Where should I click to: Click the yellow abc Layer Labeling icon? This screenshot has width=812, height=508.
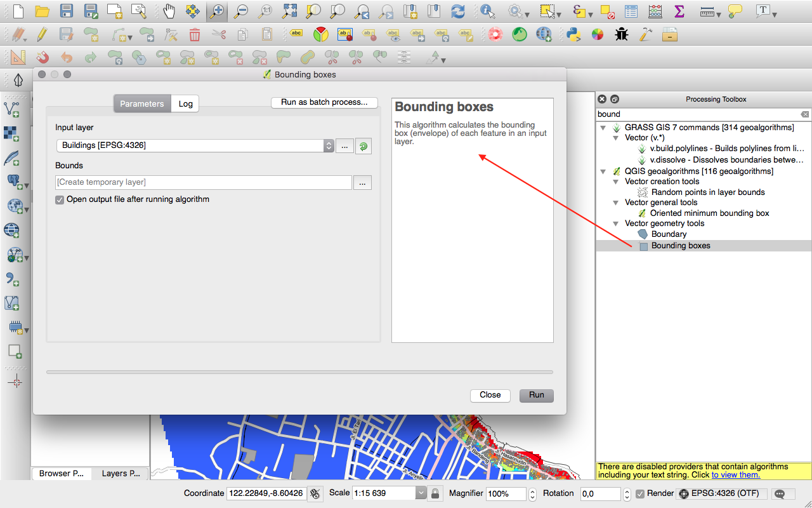tap(296, 34)
